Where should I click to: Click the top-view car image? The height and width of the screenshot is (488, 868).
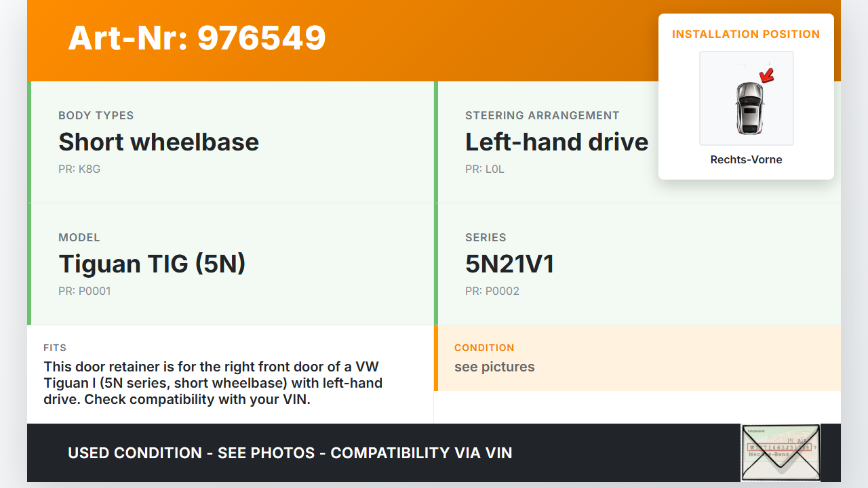(749, 107)
